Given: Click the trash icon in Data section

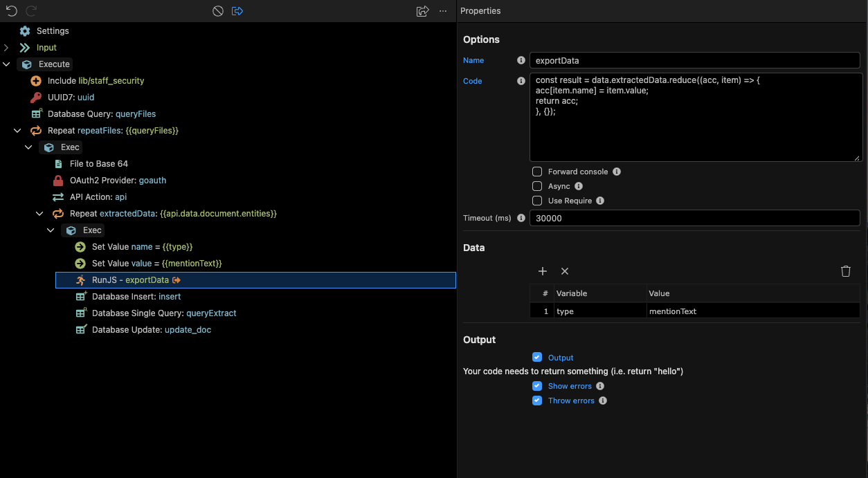Looking at the screenshot, I should pyautogui.click(x=845, y=271).
